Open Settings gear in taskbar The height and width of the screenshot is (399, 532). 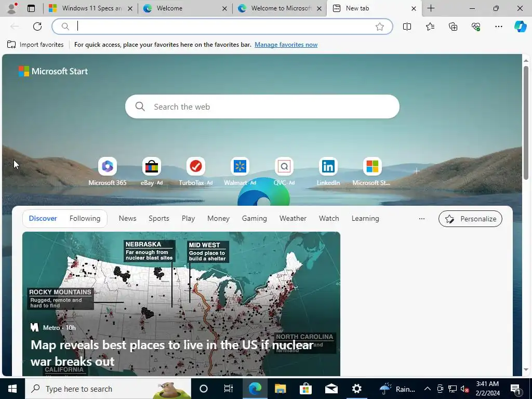(356, 389)
